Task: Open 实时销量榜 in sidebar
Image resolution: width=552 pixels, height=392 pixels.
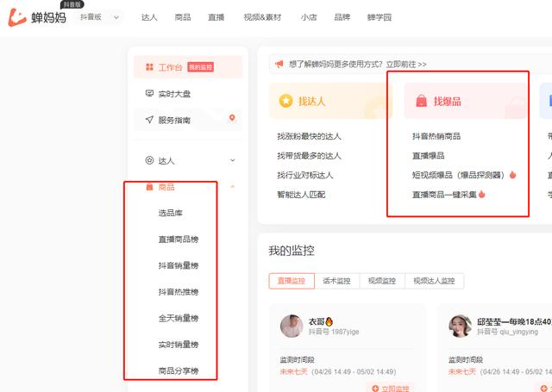Action: 179,345
